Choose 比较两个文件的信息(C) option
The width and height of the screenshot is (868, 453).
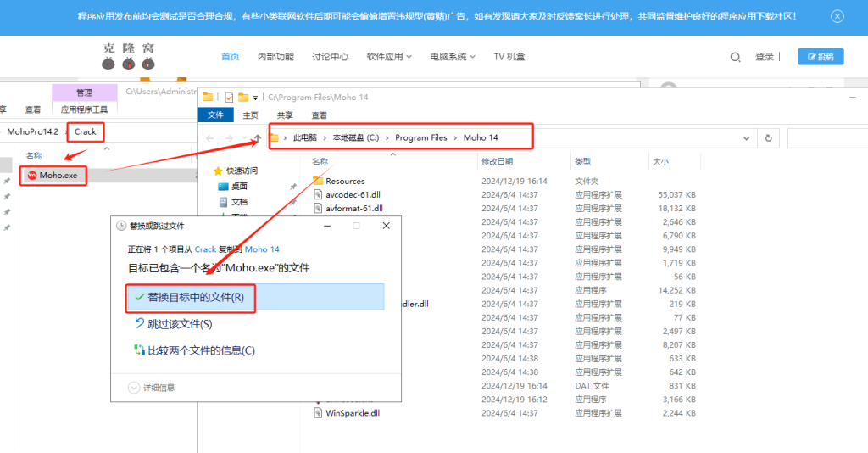click(195, 350)
